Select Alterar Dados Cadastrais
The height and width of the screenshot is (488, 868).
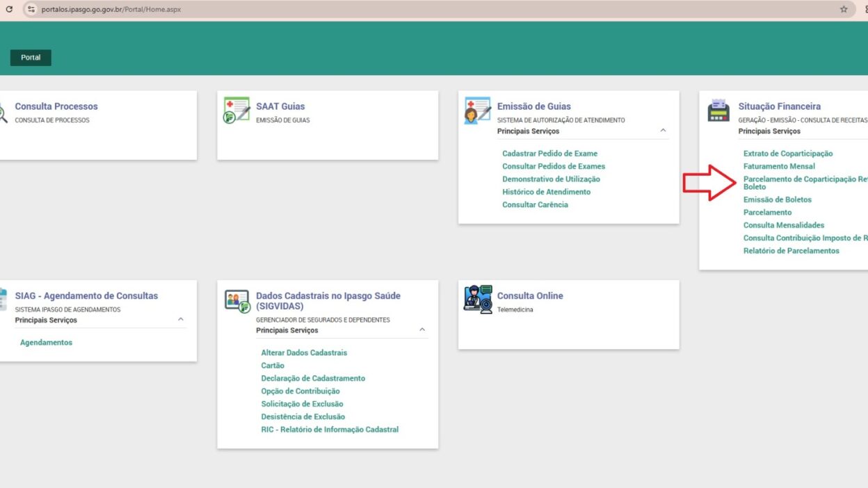(x=304, y=353)
